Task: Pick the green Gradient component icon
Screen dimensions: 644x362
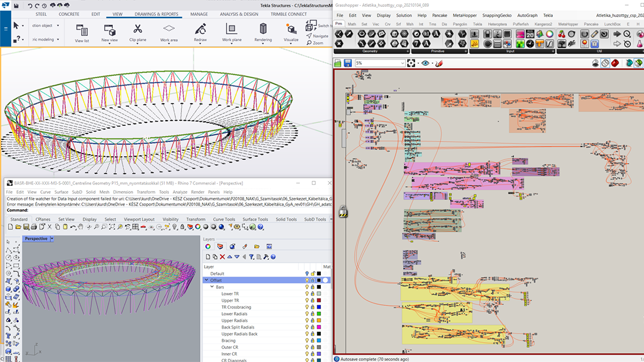Action: click(x=520, y=44)
